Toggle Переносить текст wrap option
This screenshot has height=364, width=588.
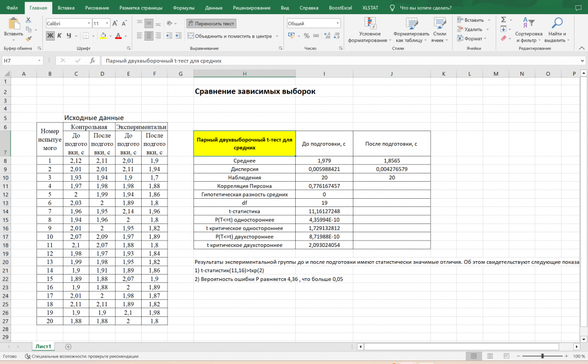point(211,24)
